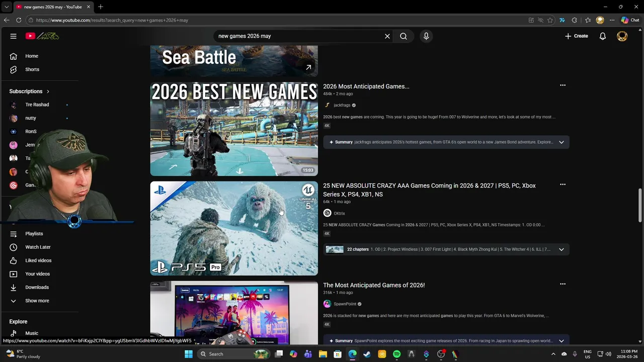644x362 pixels.
Task: Open more options for 2026 Most Anticipated Games
Action: click(562, 85)
